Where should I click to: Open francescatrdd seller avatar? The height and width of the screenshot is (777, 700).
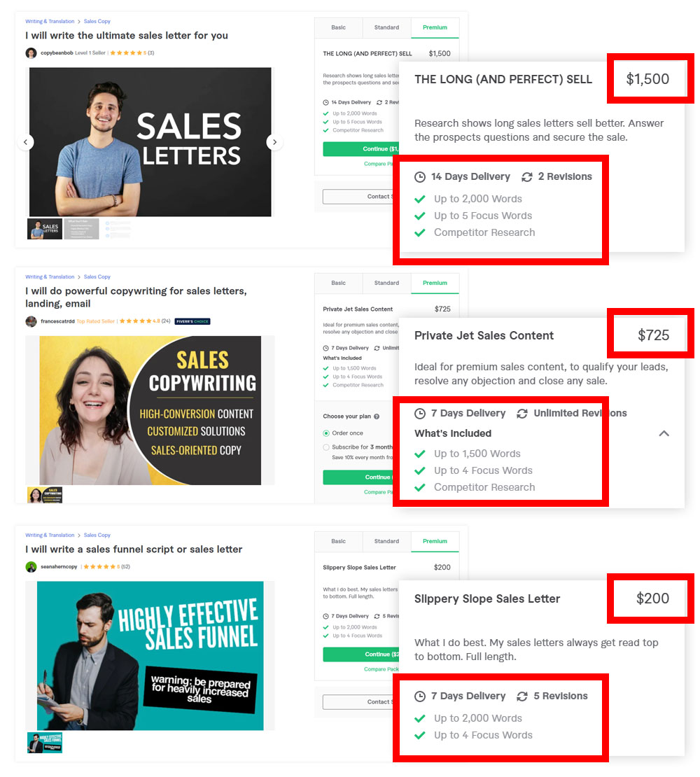point(31,321)
